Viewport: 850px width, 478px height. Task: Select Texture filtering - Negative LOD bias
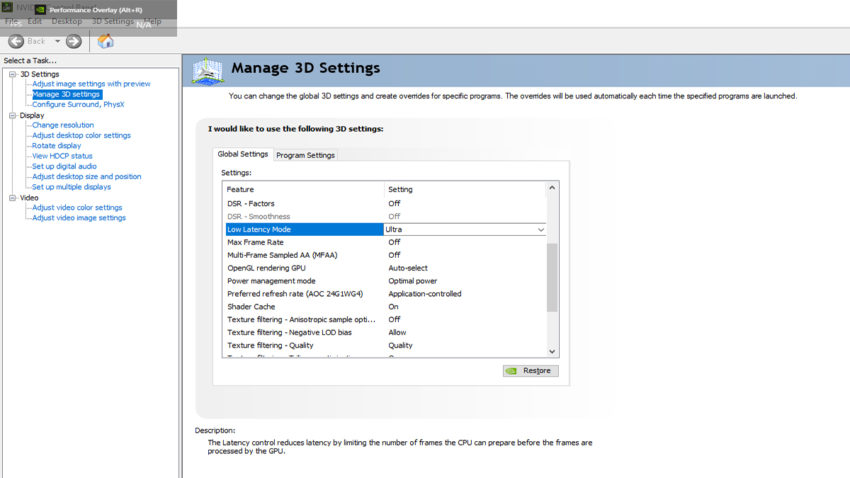point(385,333)
